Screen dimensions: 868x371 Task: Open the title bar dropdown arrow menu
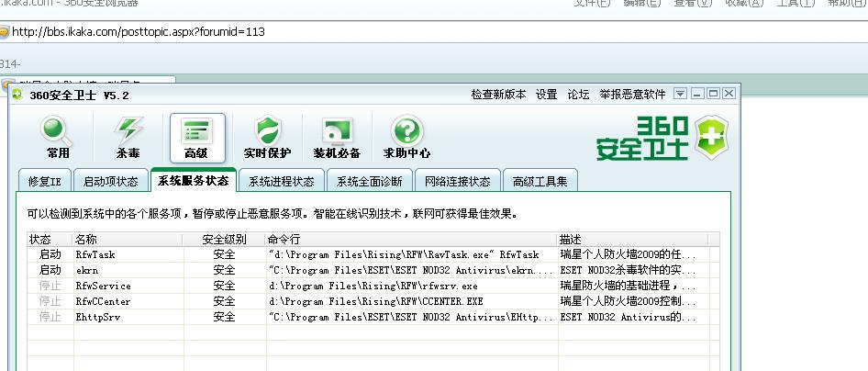point(680,94)
